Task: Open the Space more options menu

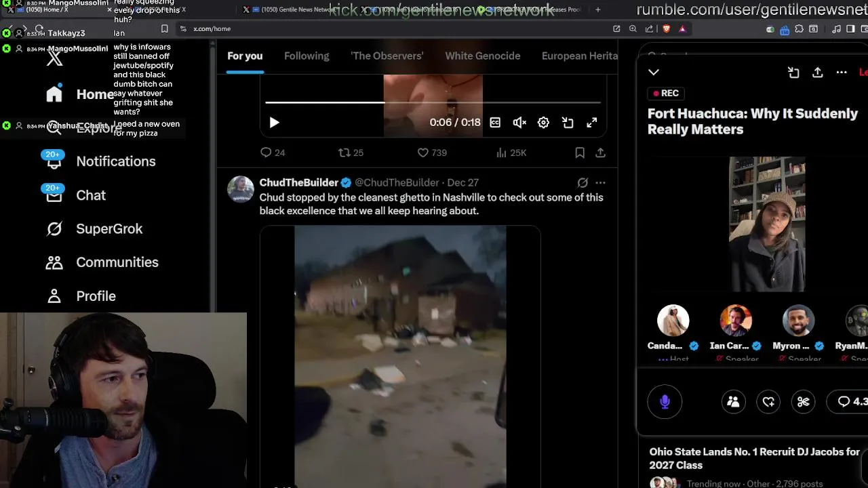Action: 842,72
